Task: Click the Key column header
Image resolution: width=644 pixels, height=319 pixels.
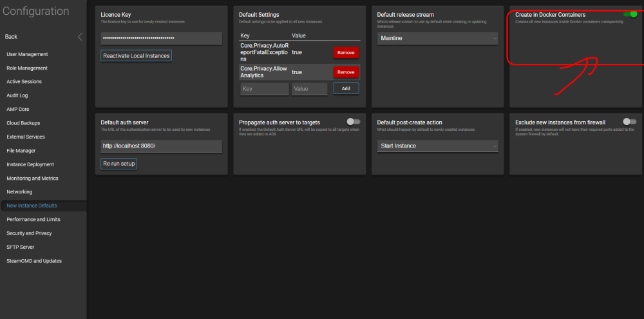Action: pyautogui.click(x=245, y=35)
